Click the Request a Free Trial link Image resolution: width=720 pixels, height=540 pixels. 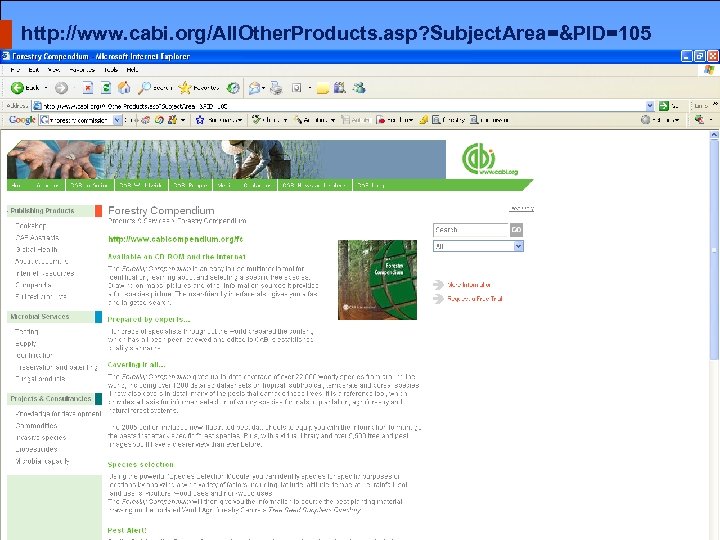475,298
